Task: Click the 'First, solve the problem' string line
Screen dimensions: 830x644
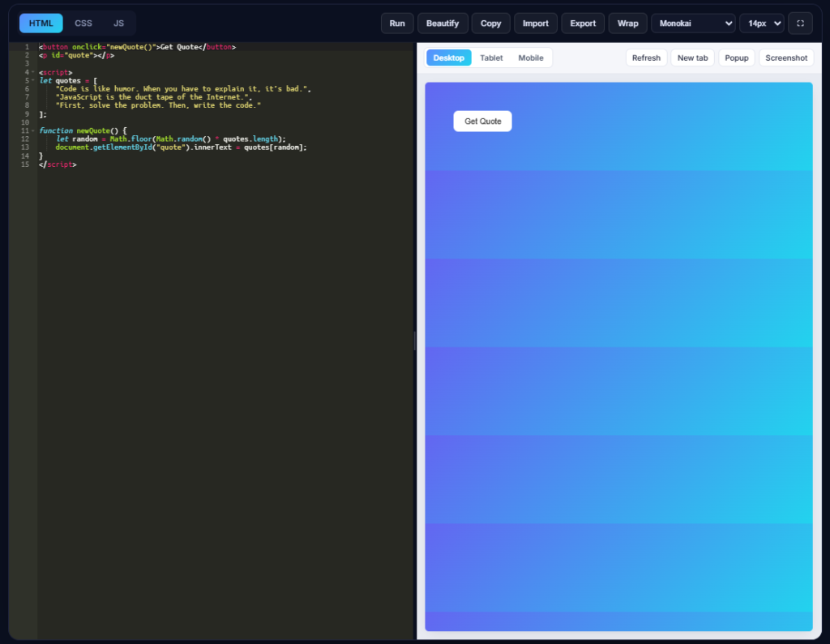Action: coord(158,105)
